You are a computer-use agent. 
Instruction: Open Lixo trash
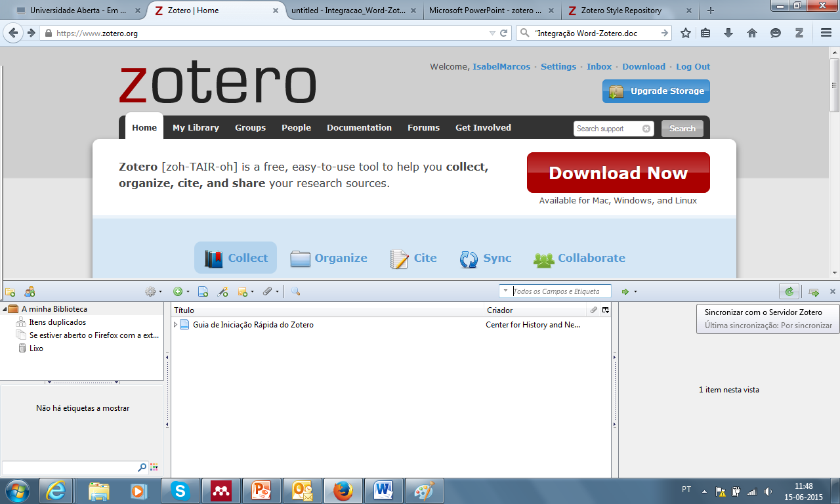tap(30, 348)
